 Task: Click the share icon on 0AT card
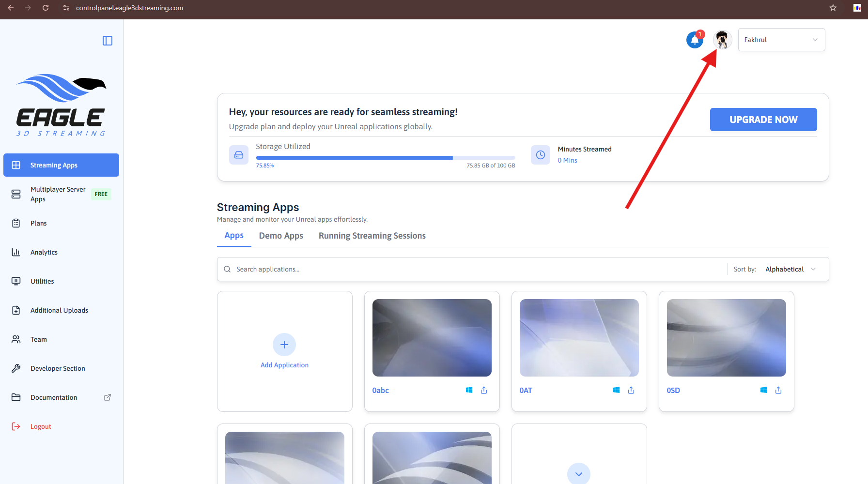(631, 390)
